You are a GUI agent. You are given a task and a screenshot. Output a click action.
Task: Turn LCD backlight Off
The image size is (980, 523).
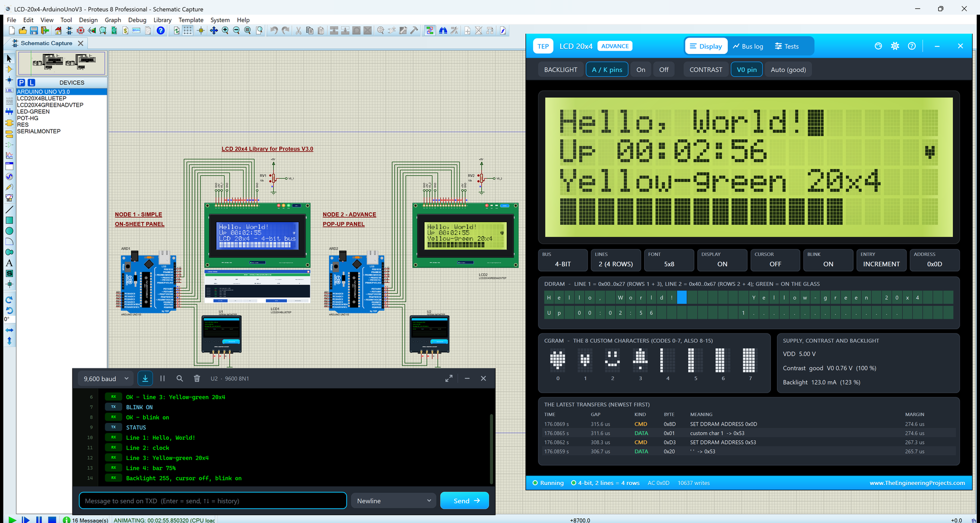click(664, 70)
